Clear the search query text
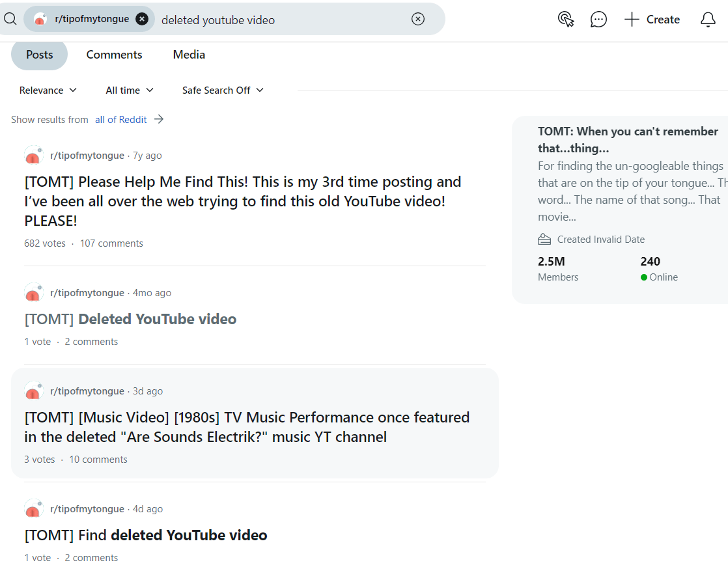 (418, 19)
